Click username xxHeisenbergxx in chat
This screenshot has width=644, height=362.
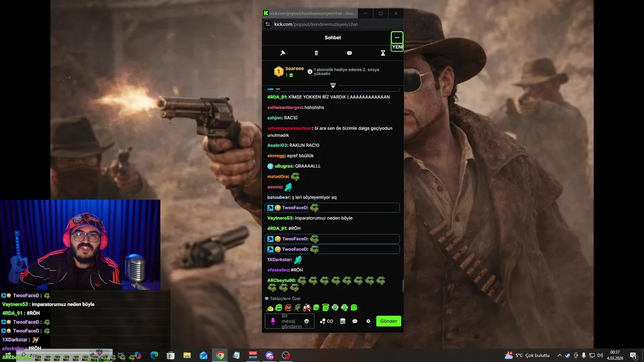point(285,108)
